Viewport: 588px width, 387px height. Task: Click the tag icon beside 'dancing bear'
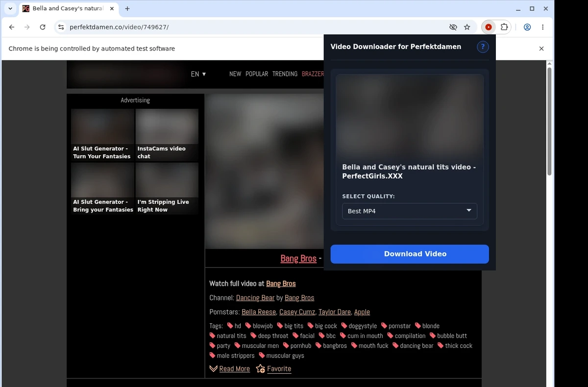click(x=395, y=345)
